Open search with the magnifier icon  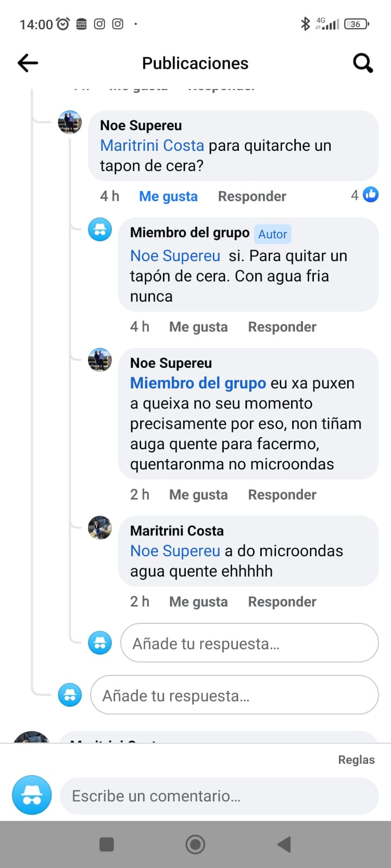click(363, 63)
